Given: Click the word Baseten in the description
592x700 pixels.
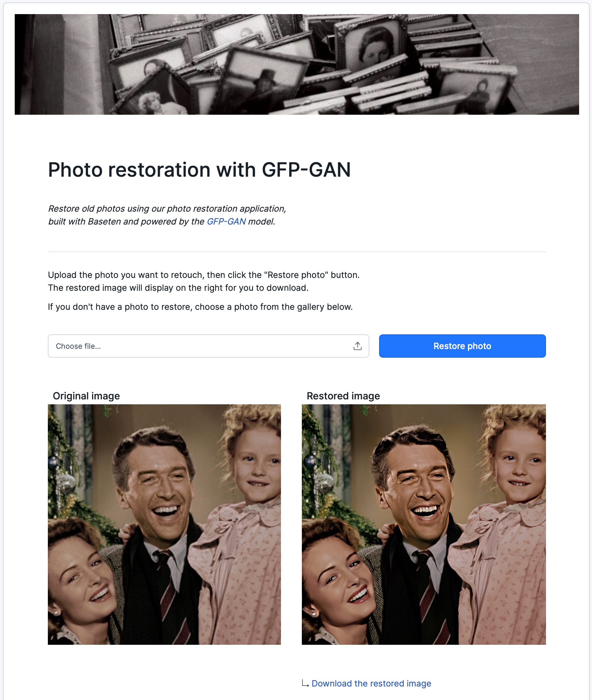Looking at the screenshot, I should [104, 221].
